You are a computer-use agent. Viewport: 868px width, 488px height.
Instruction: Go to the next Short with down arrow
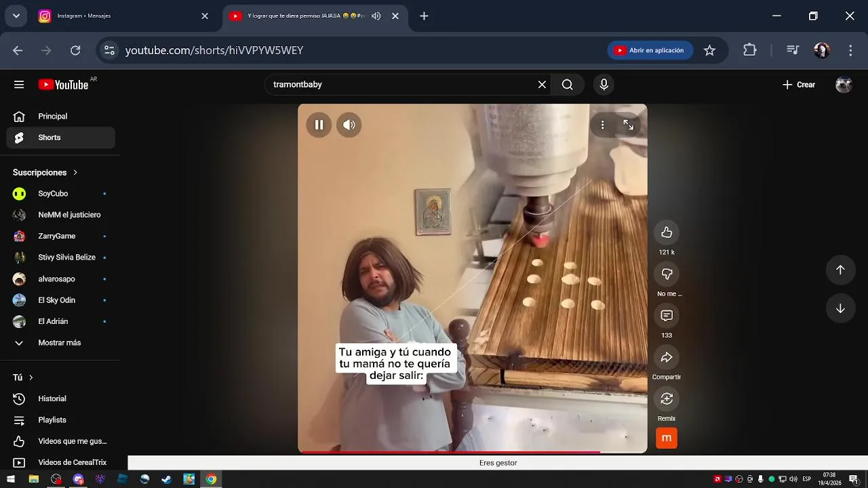coord(840,308)
